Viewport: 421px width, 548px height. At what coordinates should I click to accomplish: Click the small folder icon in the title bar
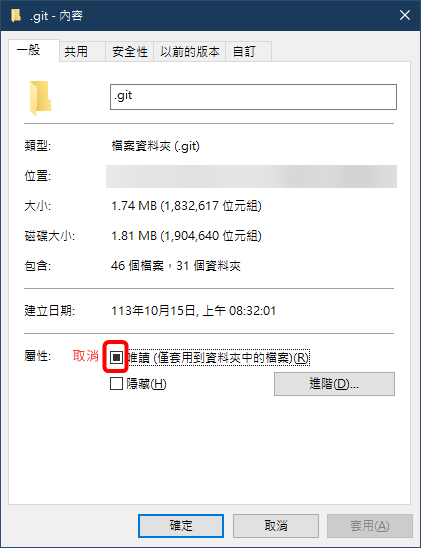tap(16, 16)
